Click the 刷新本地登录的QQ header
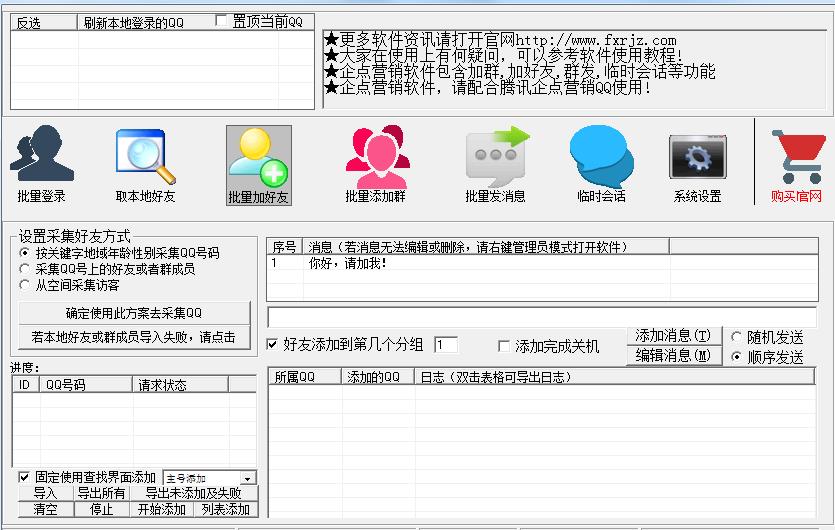835x530 pixels. [x=144, y=23]
